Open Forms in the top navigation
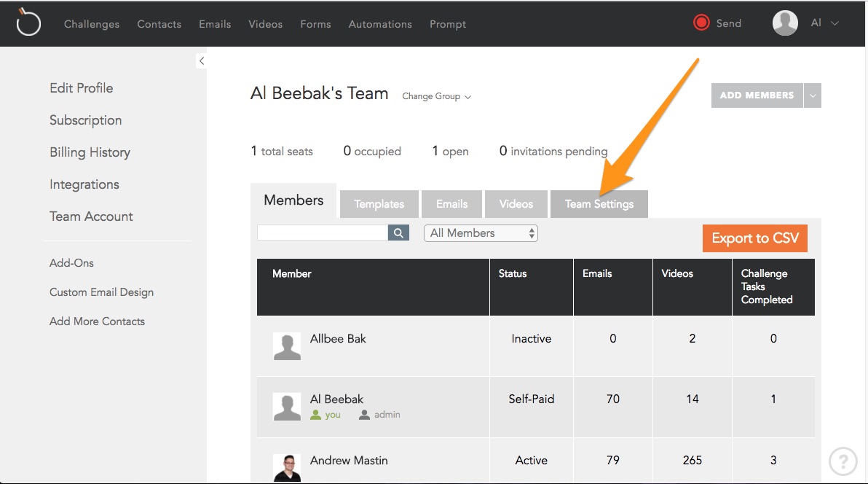The height and width of the screenshot is (484, 868). click(x=315, y=24)
